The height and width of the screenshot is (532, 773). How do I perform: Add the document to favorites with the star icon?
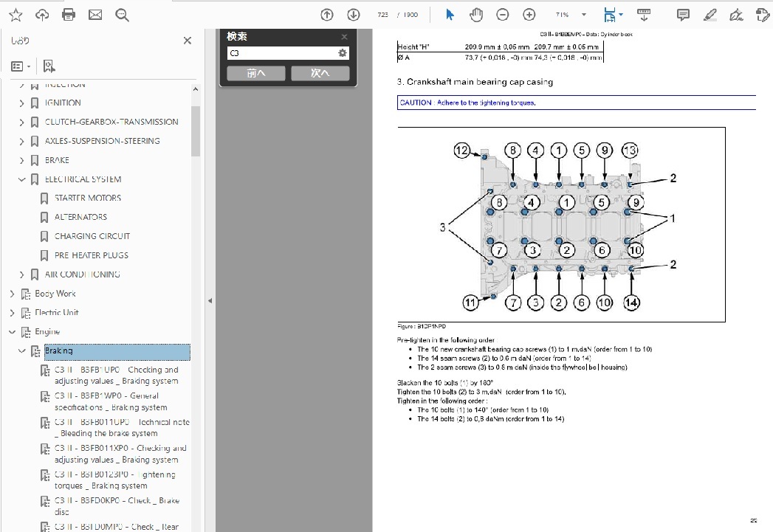point(16,15)
